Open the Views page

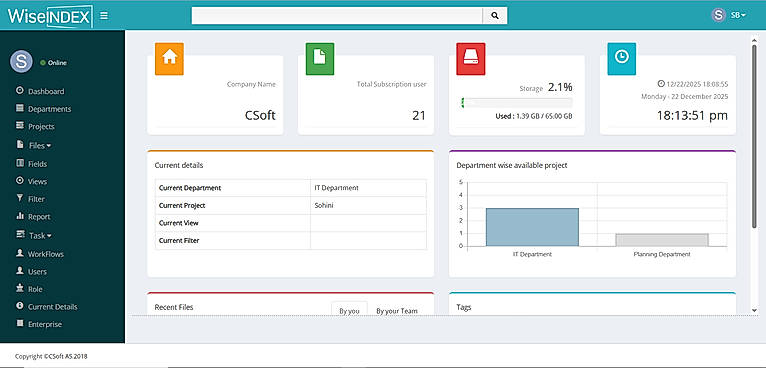[38, 181]
